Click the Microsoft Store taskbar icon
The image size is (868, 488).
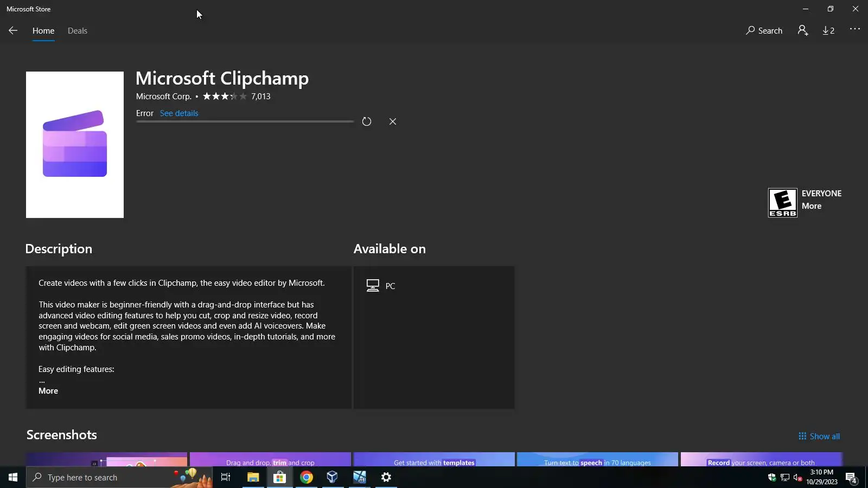point(279,477)
